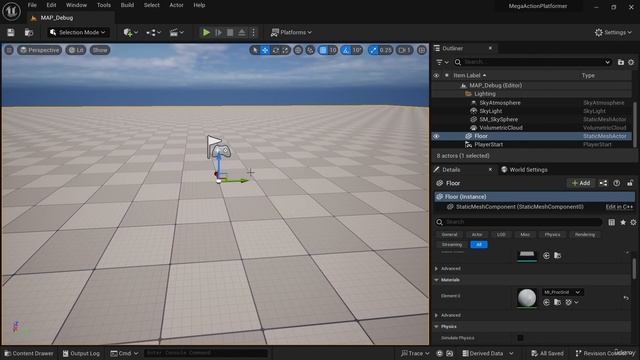Select SM_SkySphere in the Outliner

[498, 119]
